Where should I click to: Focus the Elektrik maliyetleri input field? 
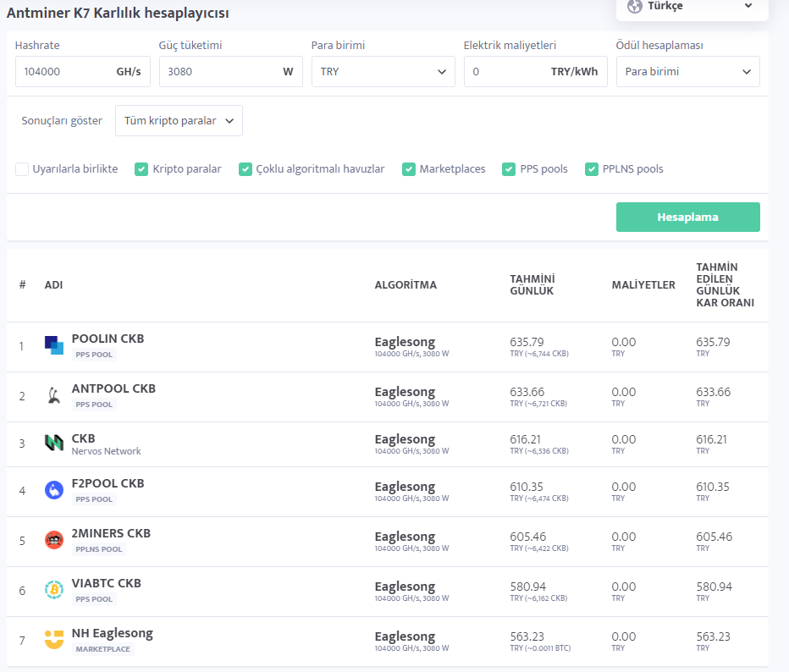click(508, 72)
